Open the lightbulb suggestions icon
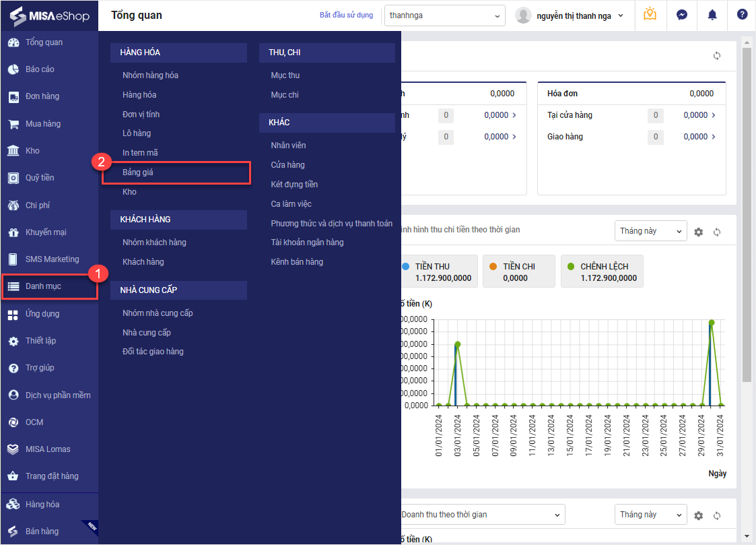Screen dimensions: 756x545 pyautogui.click(x=650, y=15)
